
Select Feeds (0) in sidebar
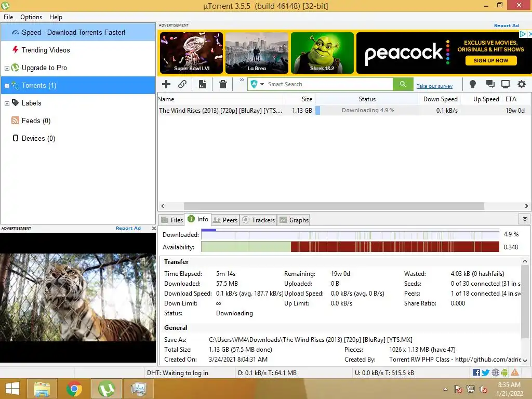coord(78,121)
